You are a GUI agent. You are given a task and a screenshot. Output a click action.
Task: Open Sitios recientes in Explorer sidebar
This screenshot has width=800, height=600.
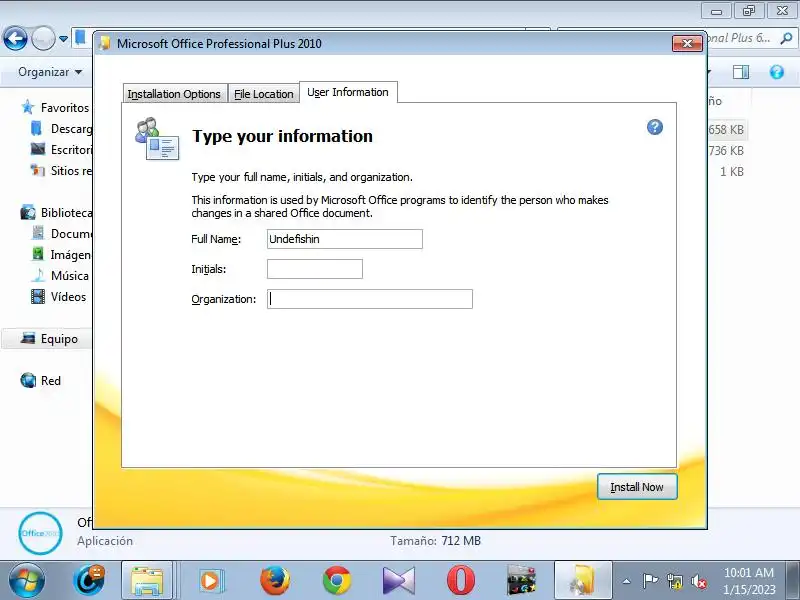point(62,170)
